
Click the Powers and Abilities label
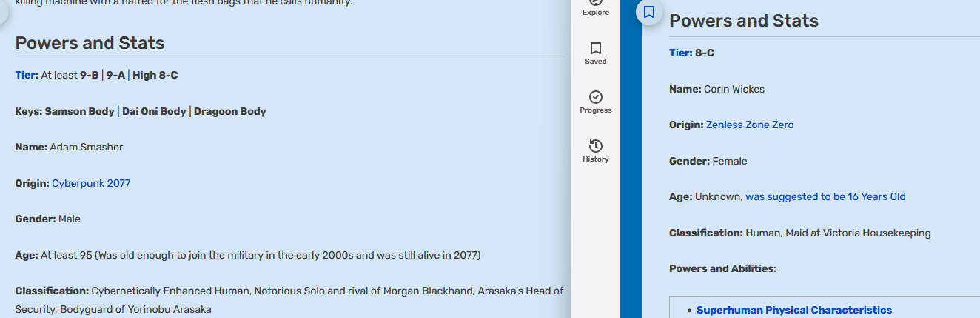(x=723, y=268)
